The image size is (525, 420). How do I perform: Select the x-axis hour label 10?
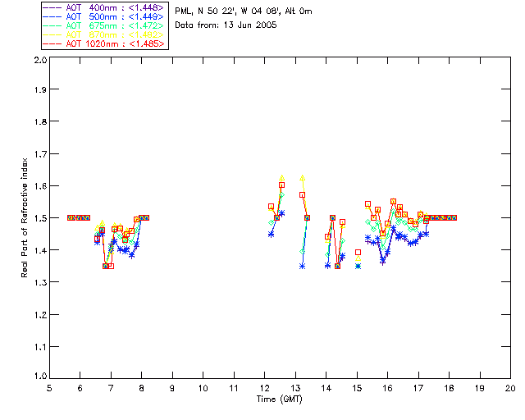pyautogui.click(x=203, y=388)
